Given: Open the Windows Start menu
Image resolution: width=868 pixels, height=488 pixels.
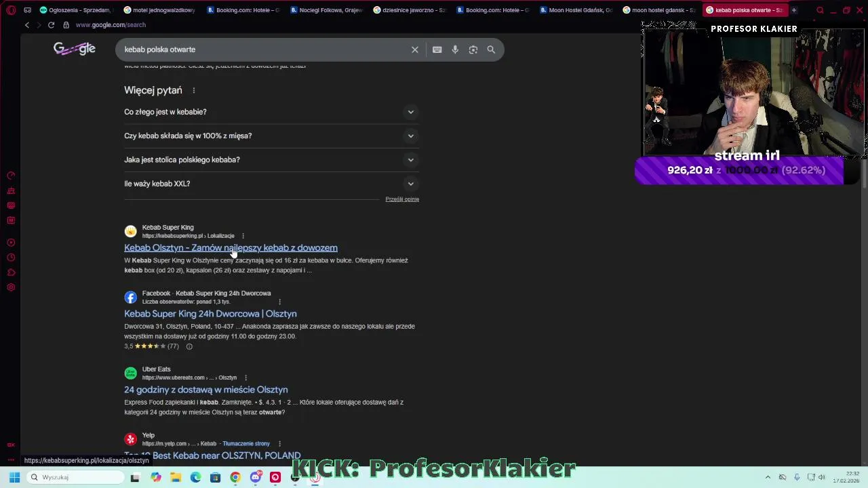Looking at the screenshot, I should [x=14, y=477].
